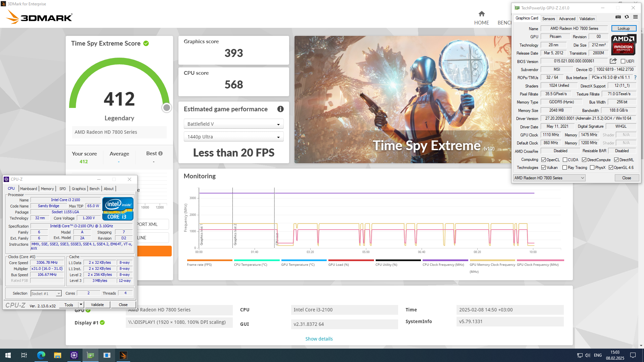Click the Frame rate (FPS) legend color
Image resolution: width=644 pixels, height=362 pixels.
210,260
